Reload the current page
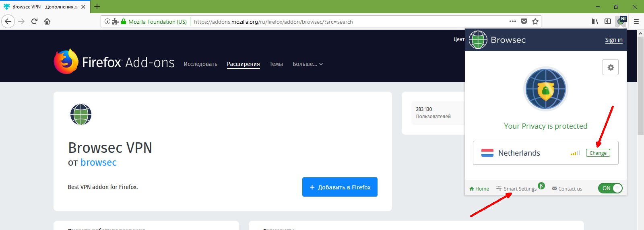The width and height of the screenshot is (644, 230). click(34, 21)
